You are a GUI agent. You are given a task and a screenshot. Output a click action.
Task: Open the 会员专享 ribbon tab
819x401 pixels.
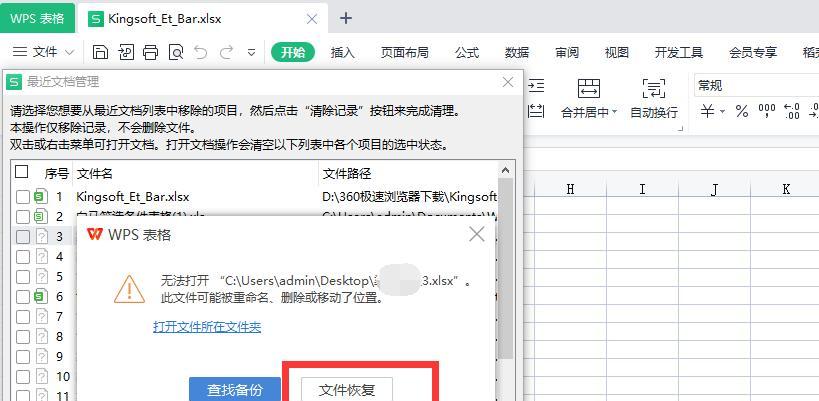coord(753,52)
